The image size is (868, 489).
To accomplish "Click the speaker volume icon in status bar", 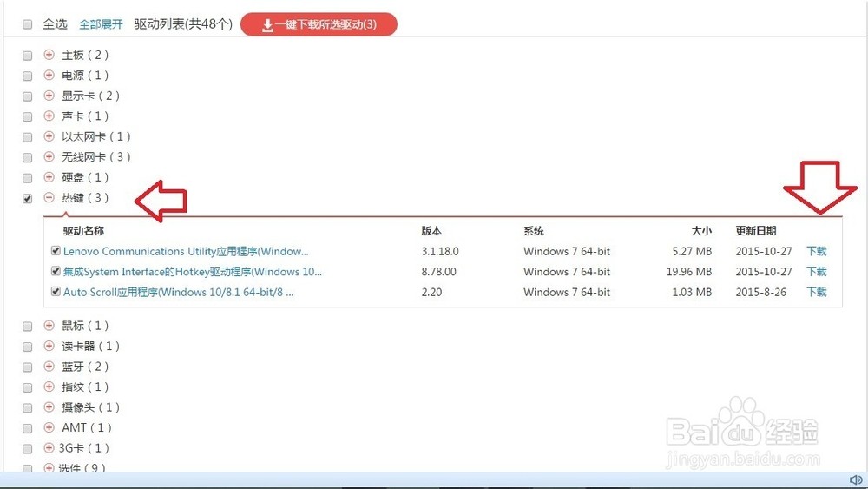I will pos(854,480).
